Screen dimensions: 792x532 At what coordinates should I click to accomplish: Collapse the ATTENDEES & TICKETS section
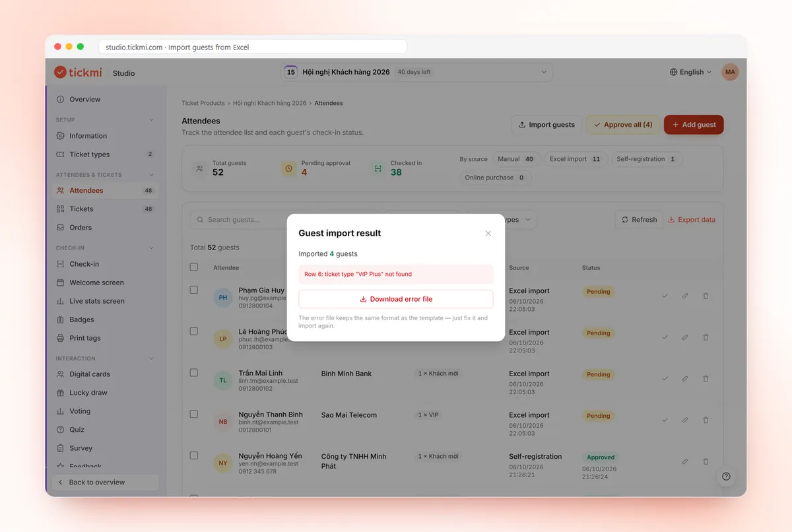tap(151, 175)
